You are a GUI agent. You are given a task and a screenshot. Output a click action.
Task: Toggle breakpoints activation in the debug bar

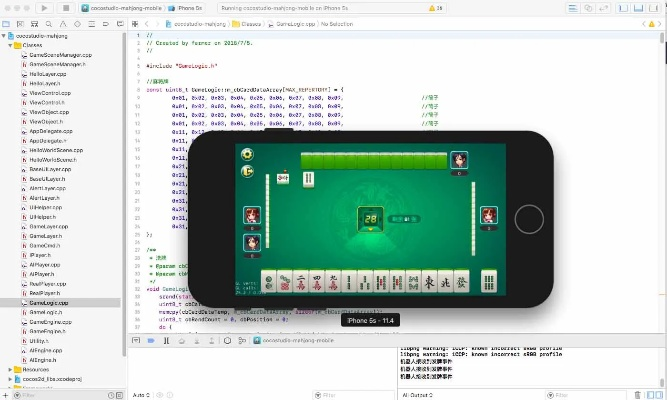pos(150,340)
